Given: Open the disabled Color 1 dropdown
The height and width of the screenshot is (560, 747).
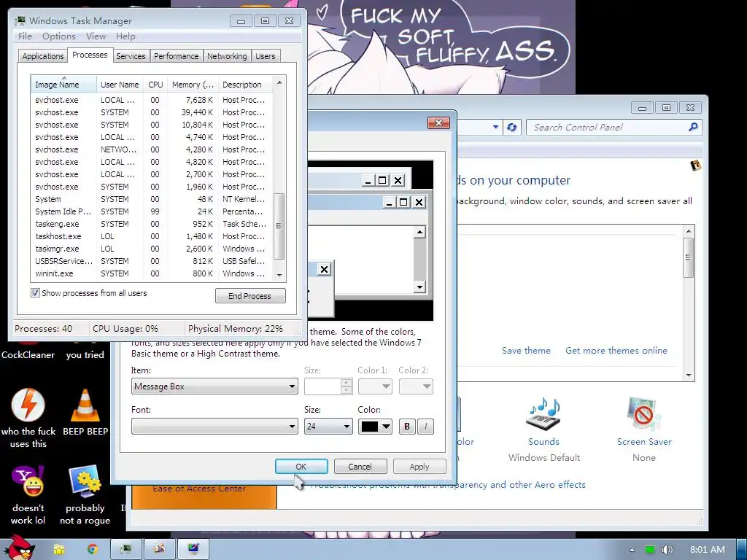Looking at the screenshot, I should 375,386.
